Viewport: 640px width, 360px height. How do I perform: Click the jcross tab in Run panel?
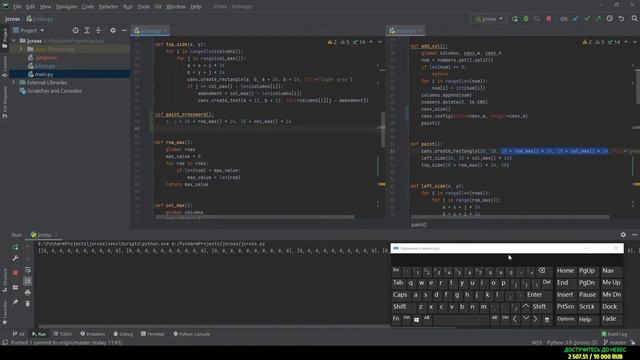[x=43, y=235]
